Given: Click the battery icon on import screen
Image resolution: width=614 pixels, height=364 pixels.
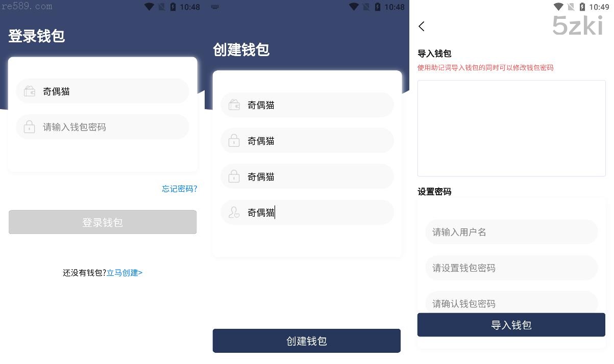Looking at the screenshot, I should tap(582, 7).
